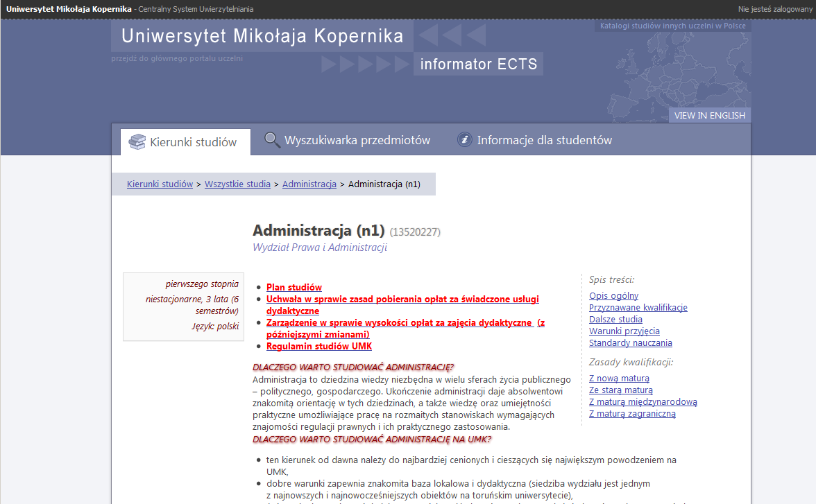Viewport: 816px width, 504px height.
Task: Click 'DLACZEGO WARTO STUDIOWAĆ ADMINISTRACJĘ?' heading
Action: click(x=353, y=367)
